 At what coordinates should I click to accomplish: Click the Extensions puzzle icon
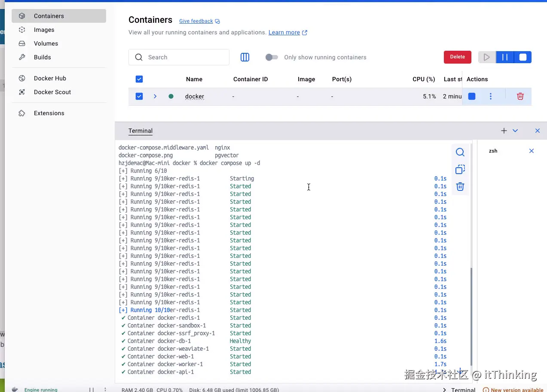22,113
